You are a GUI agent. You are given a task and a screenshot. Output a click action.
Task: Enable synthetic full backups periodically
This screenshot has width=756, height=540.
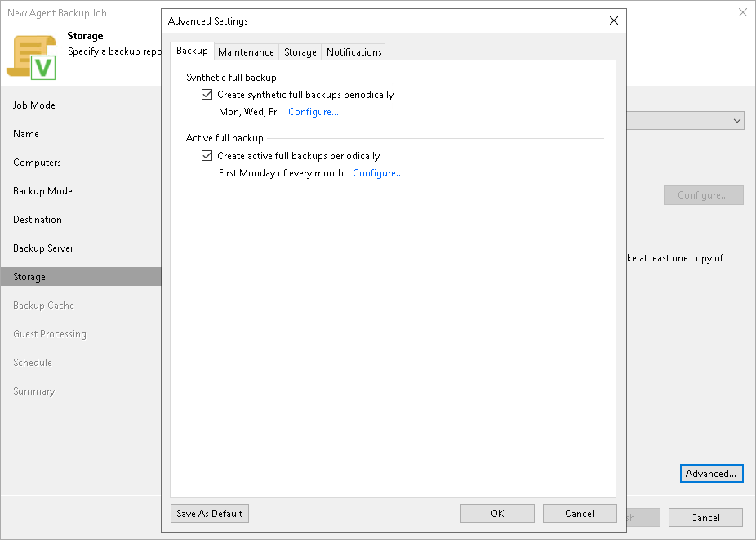coord(207,94)
